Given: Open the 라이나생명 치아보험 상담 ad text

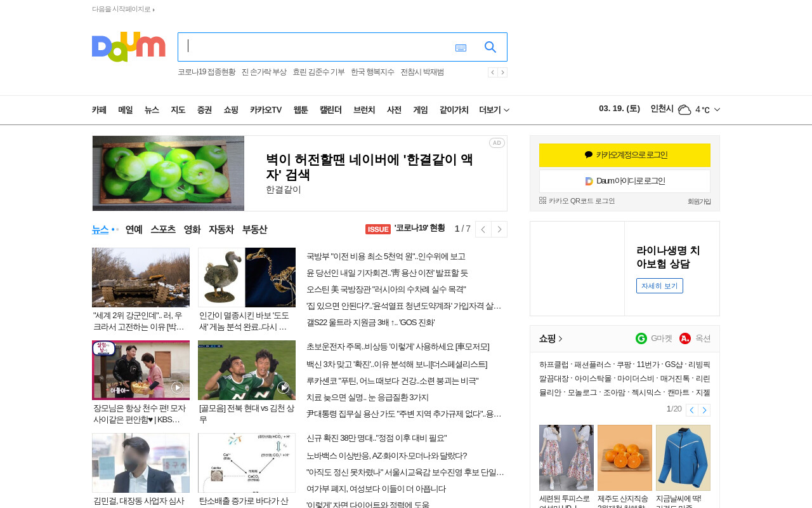Looking at the screenshot, I should click(x=668, y=257).
